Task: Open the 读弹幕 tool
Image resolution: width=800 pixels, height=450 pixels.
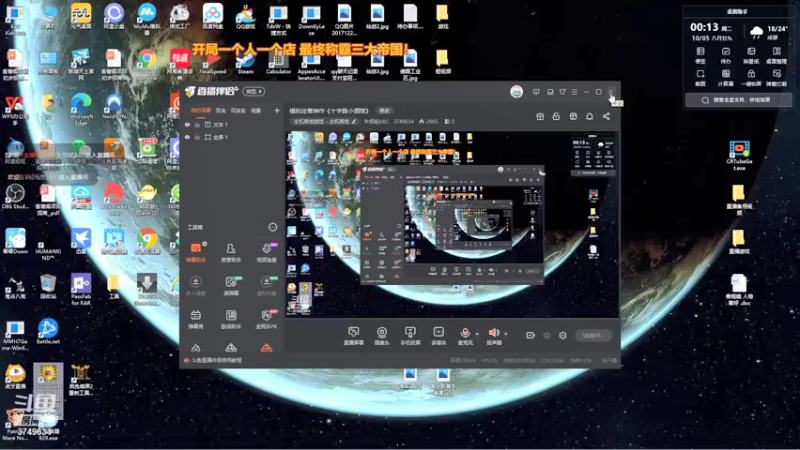Action: tap(231, 286)
